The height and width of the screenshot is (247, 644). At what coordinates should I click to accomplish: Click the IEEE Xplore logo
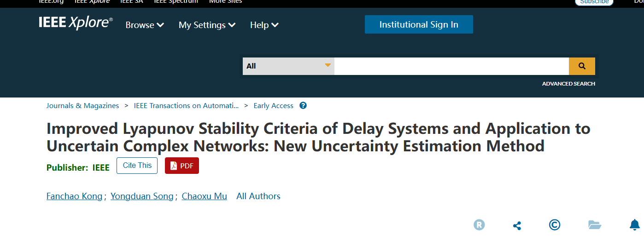[x=76, y=23]
